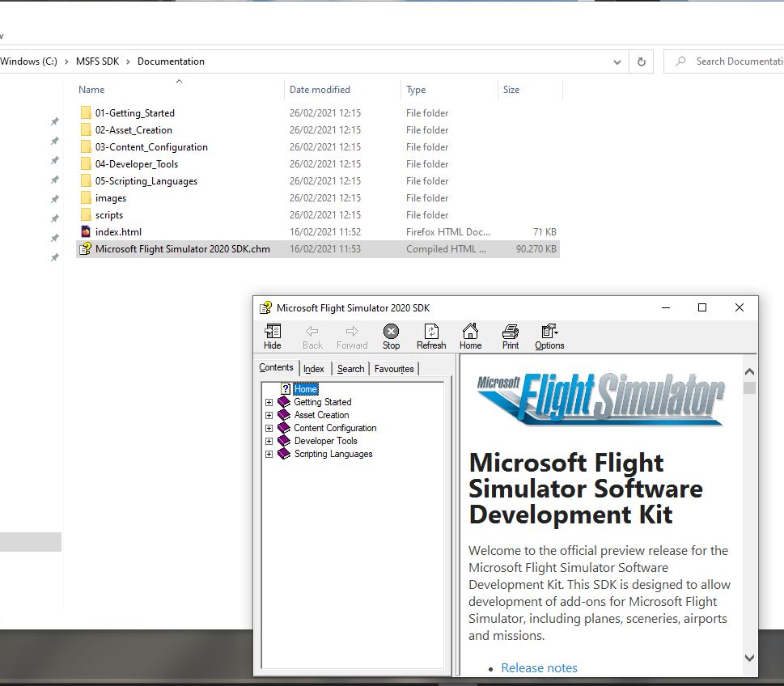Click the Refresh icon in help toolbar
Image resolution: width=784 pixels, height=686 pixels.
431,337
